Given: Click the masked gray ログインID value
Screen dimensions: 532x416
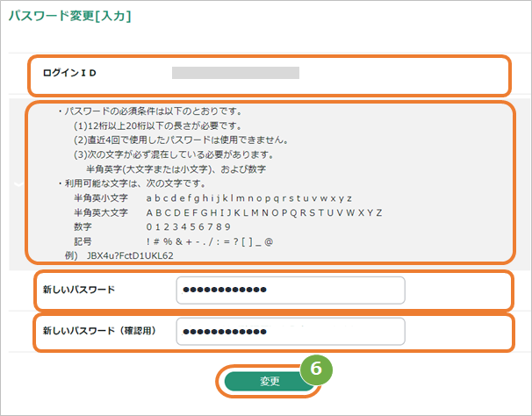Looking at the screenshot, I should (x=235, y=73).
